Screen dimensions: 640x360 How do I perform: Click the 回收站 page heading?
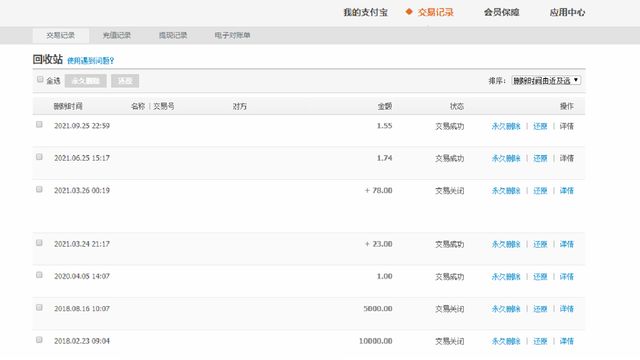(48, 60)
